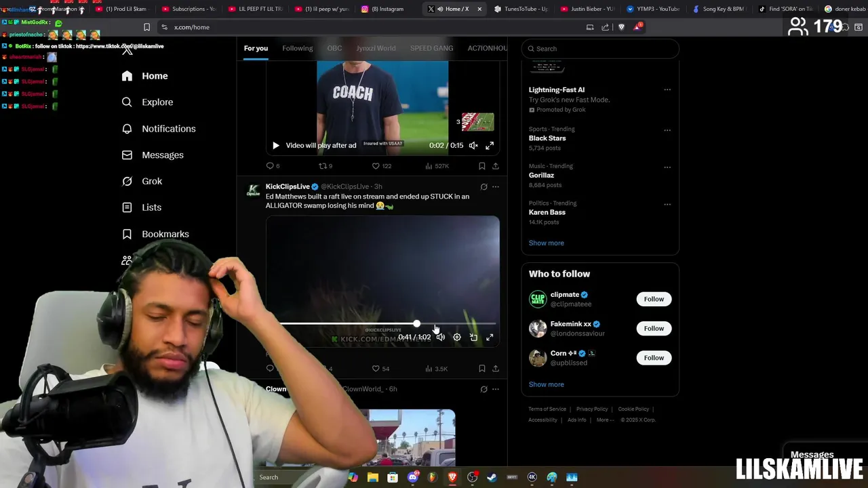The width and height of the screenshot is (868, 488).
Task: Follow Corn account
Action: point(654,358)
